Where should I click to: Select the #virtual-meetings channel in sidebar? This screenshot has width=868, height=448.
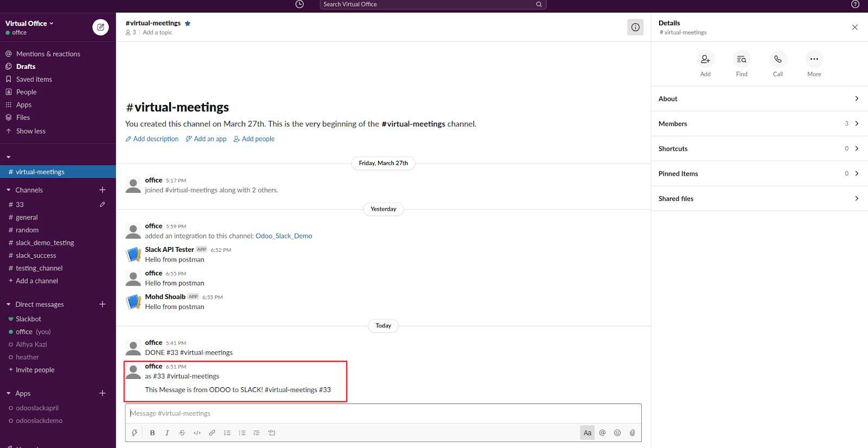tap(58, 172)
